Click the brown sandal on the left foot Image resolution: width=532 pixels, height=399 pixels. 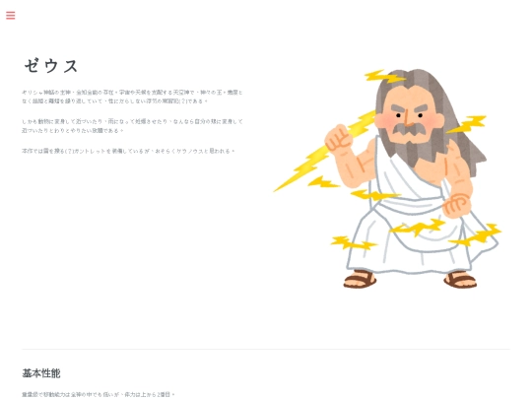pos(360,280)
